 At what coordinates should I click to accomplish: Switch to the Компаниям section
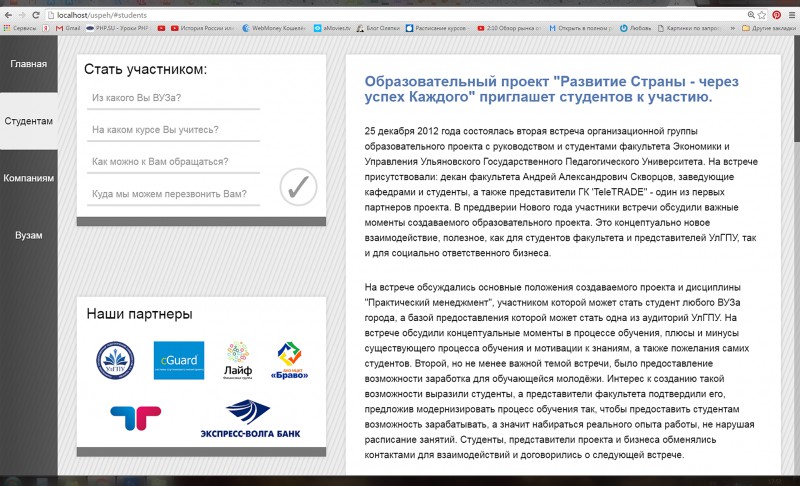click(x=29, y=178)
